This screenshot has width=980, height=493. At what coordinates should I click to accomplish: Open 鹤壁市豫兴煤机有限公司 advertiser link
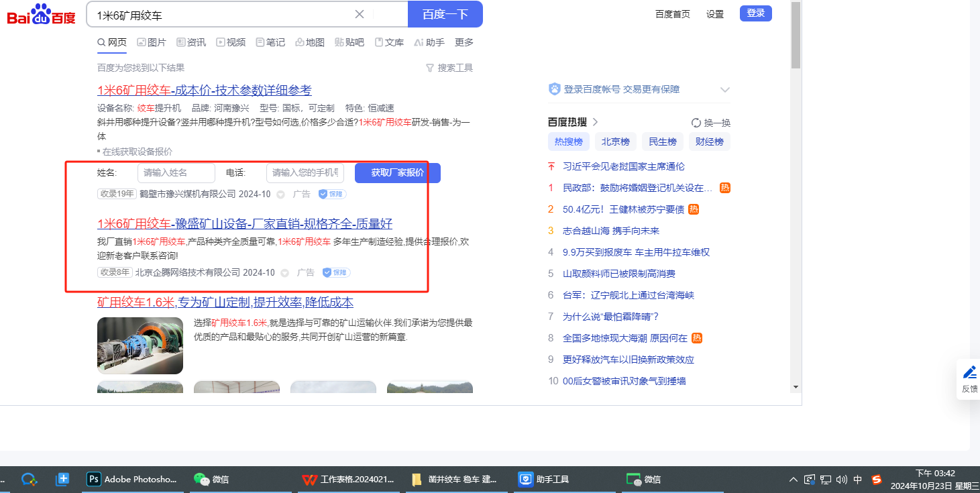click(x=188, y=195)
